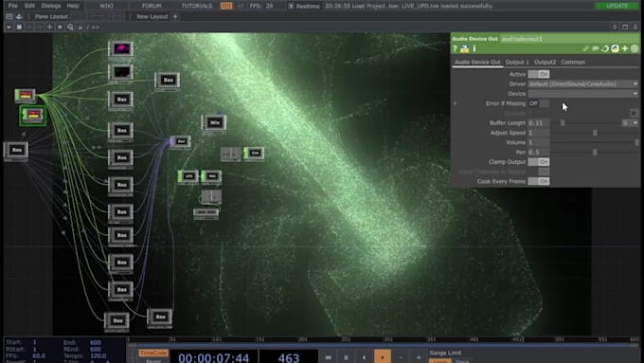This screenshot has width=644, height=363.
Task: Click the magnifier search icon in network toolbar
Action: click(70, 27)
